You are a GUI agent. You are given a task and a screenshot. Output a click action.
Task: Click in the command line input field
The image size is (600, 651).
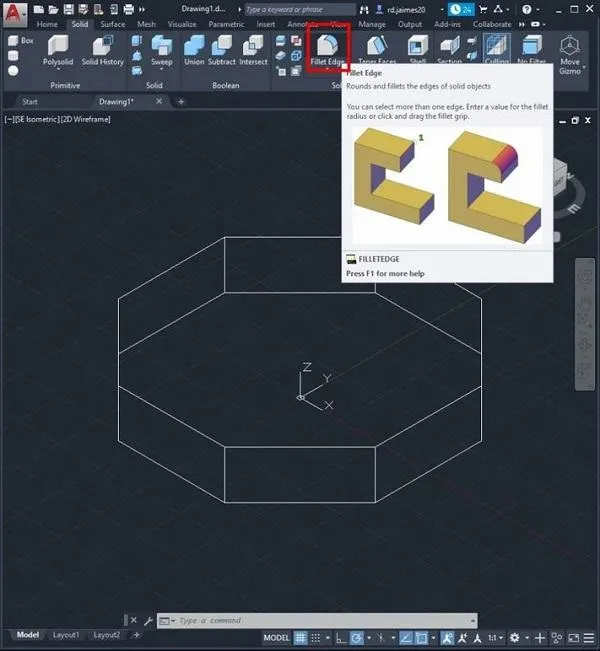point(320,621)
